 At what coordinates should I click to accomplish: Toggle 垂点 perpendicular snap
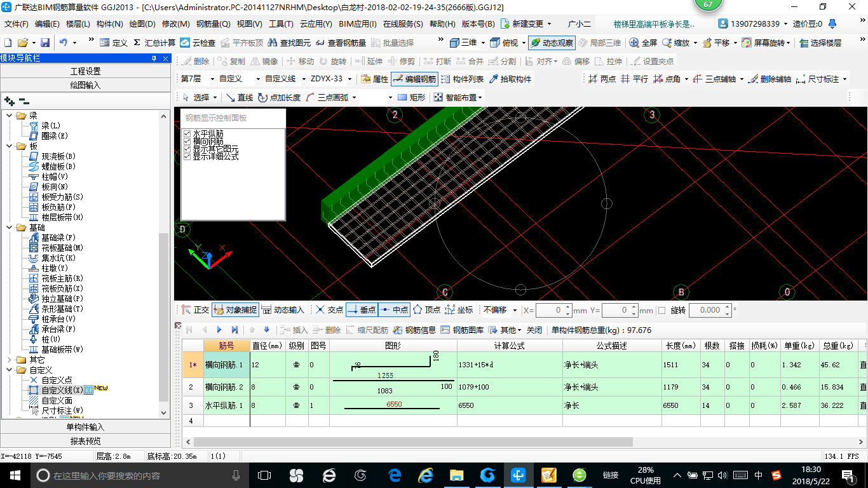[362, 309]
